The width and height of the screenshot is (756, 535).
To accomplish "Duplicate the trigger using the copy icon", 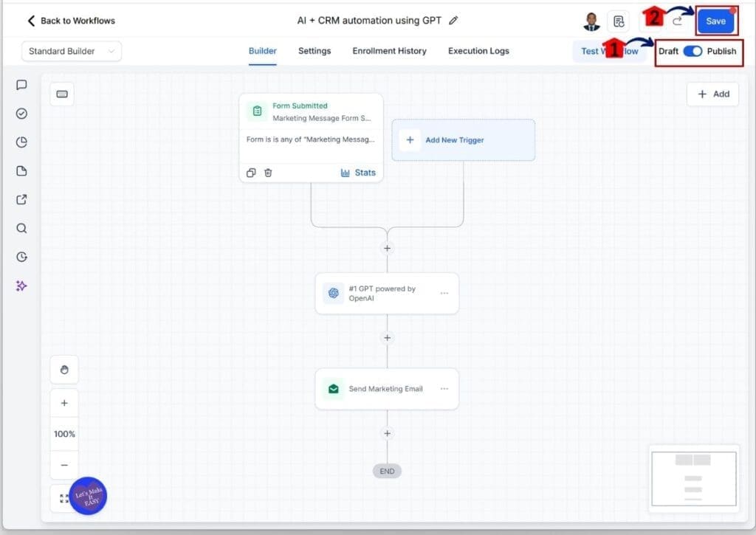I will click(251, 172).
